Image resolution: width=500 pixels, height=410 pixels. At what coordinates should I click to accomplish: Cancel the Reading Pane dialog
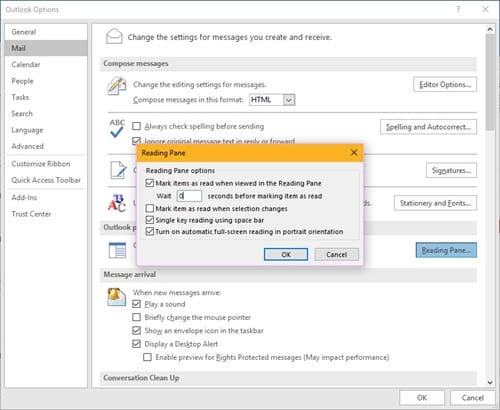pyautogui.click(x=337, y=254)
